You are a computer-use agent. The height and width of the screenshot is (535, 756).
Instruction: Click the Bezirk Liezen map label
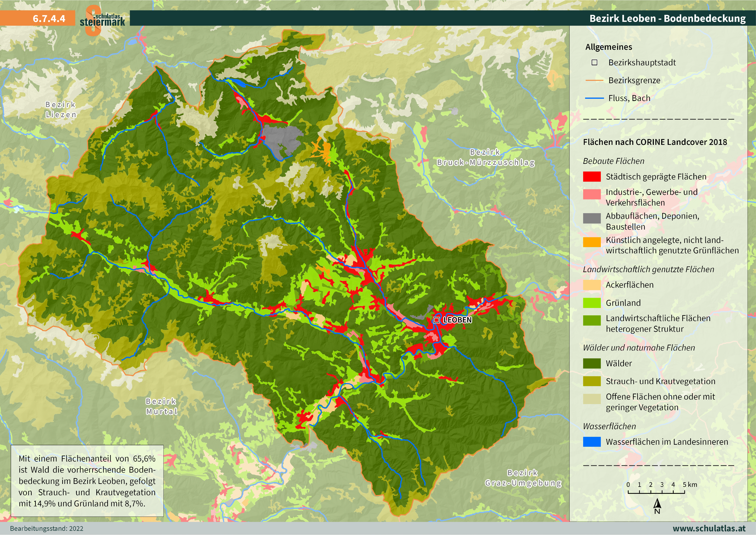61,110
